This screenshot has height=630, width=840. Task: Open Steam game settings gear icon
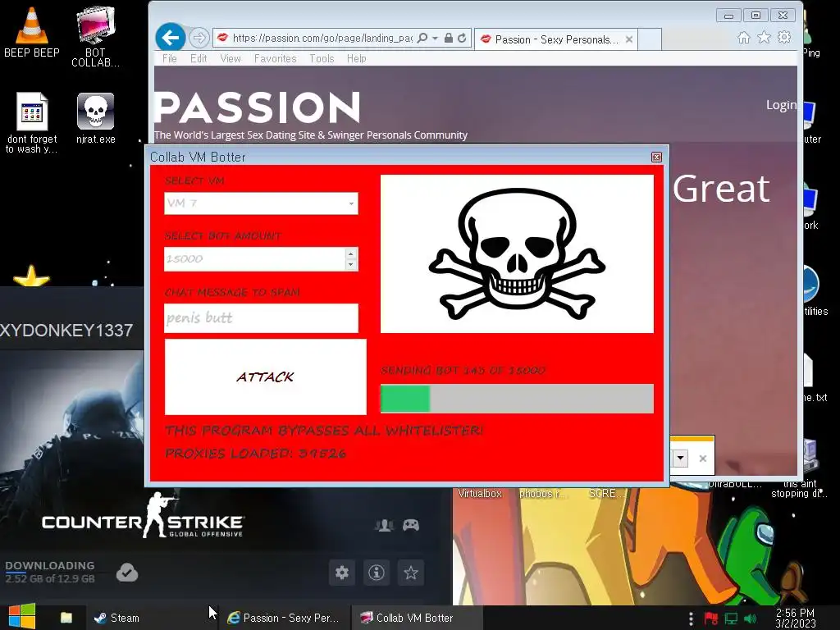coord(342,573)
